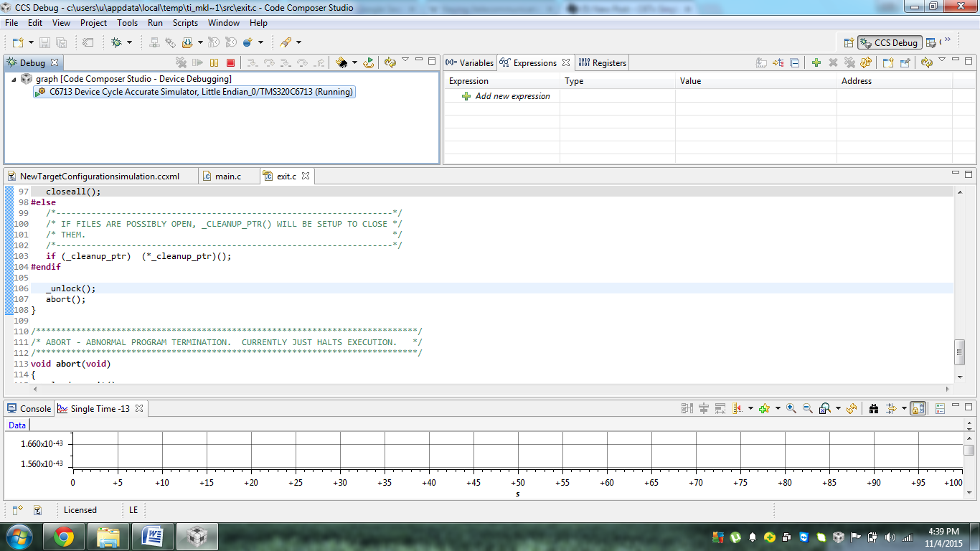Screen dimensions: 980x551
Task: Close the Single Time -13 graph tab
Action: click(139, 408)
